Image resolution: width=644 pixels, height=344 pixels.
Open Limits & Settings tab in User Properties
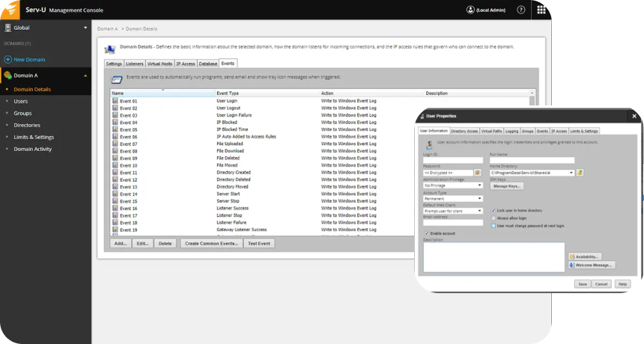tap(584, 131)
